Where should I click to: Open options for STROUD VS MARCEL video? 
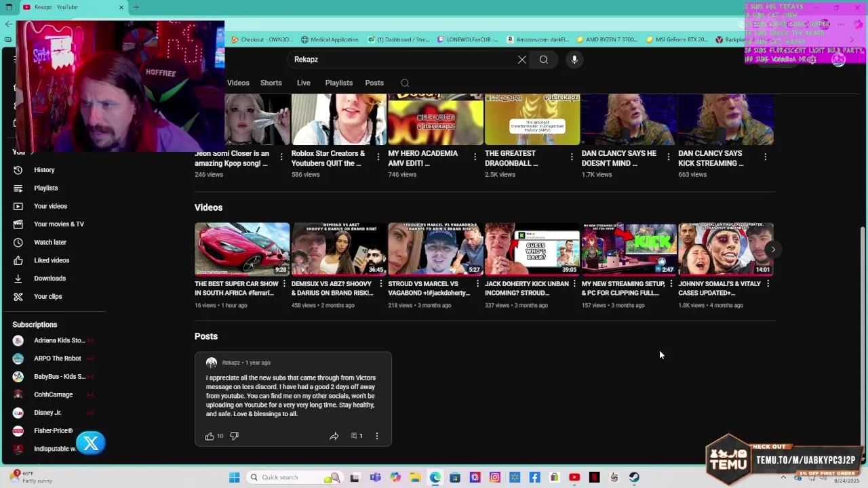[477, 284]
